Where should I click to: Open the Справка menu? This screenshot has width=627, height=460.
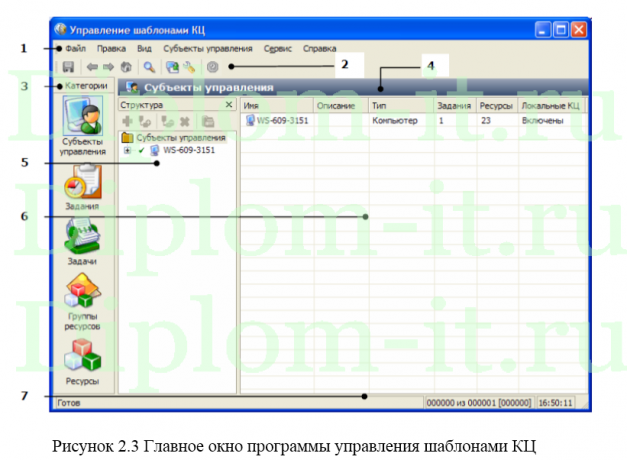pos(319,47)
